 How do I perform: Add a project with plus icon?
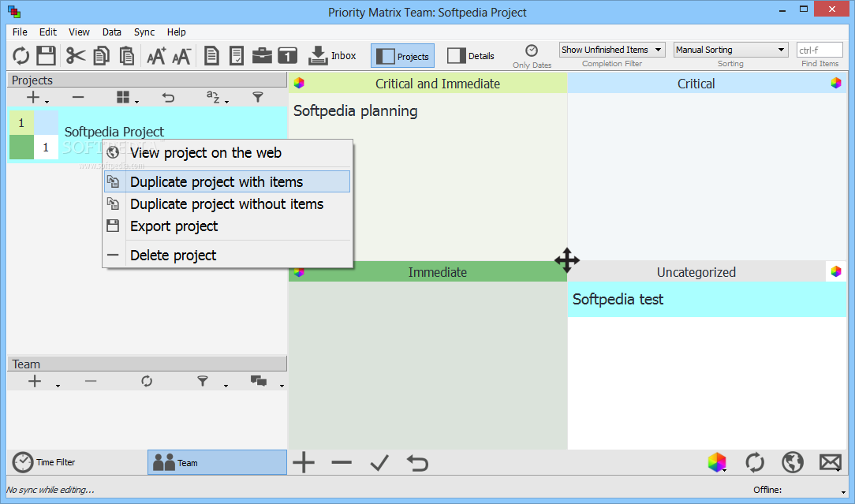(34, 98)
